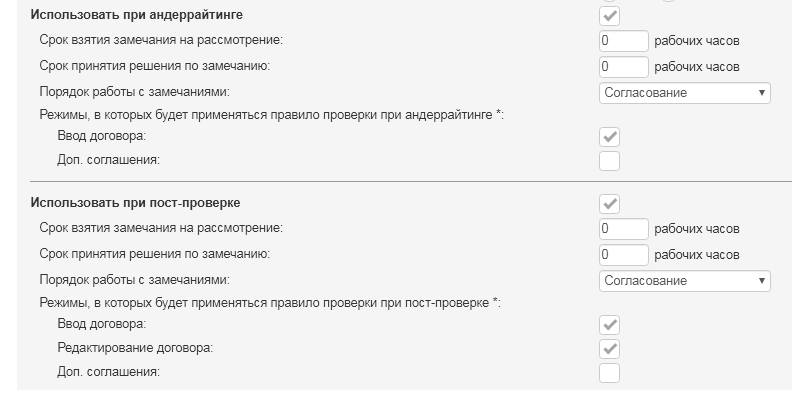The height and width of the screenshot is (394, 792).
Task: Enable 'Доп. соглашения' checkbox in пост-проверка section
Action: coord(609,373)
